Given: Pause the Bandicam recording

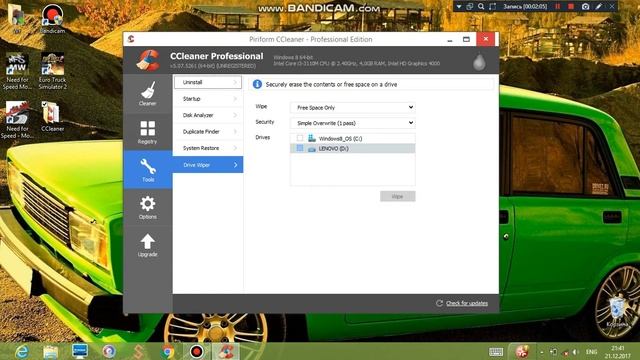Looking at the screenshot, I should tap(558, 7).
